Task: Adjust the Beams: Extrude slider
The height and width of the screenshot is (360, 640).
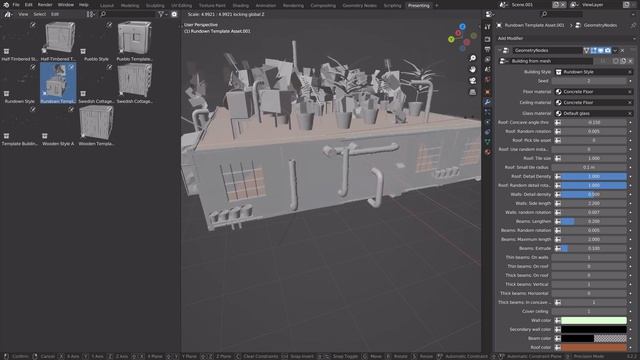Action: pyautogui.click(x=593, y=248)
